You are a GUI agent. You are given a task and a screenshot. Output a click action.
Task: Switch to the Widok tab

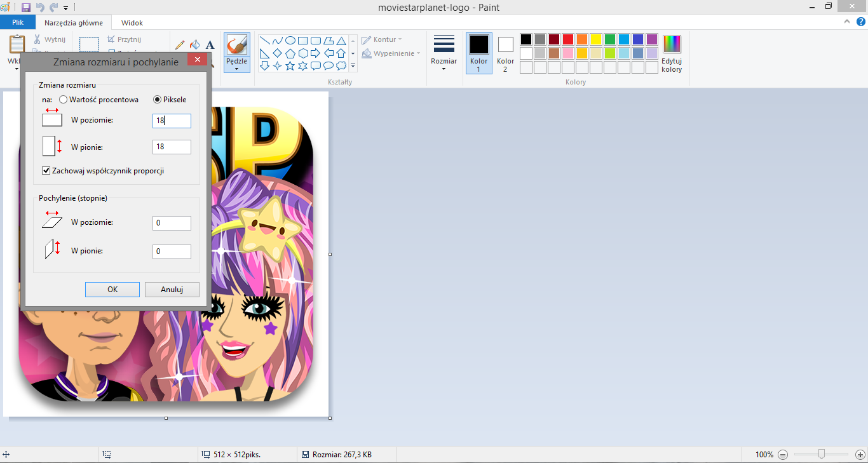(x=132, y=23)
